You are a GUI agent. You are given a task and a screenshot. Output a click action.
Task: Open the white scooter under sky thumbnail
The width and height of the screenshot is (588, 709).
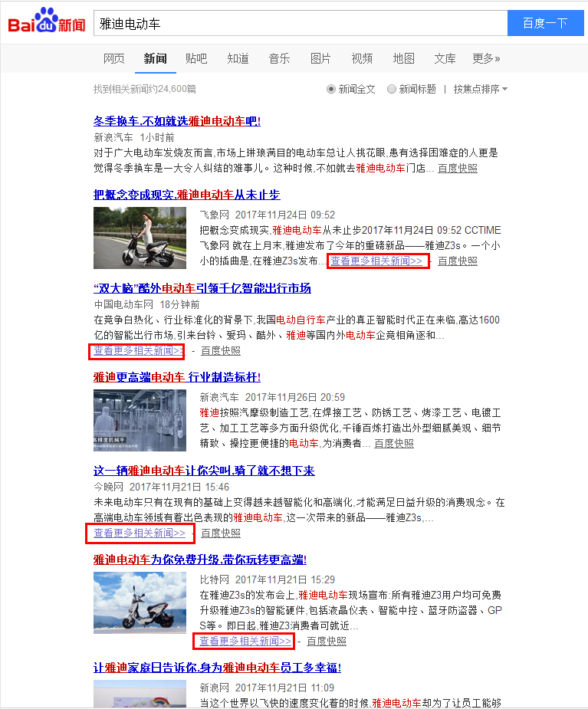coord(140,602)
